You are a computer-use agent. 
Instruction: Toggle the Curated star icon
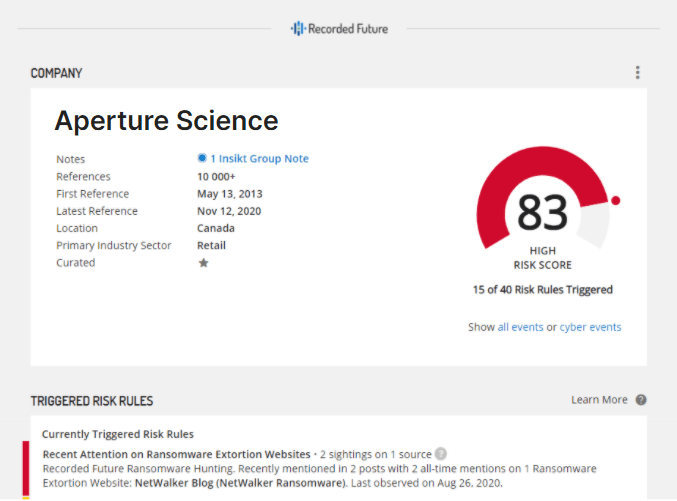coord(203,263)
